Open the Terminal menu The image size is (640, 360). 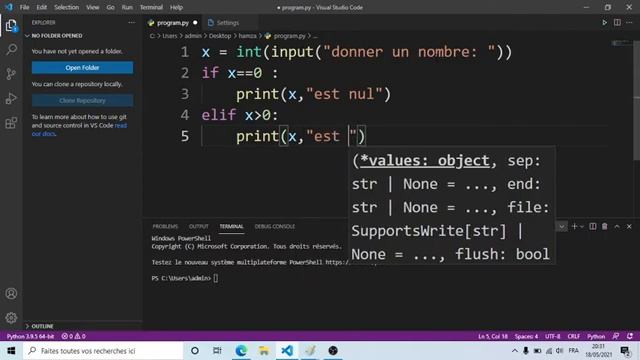click(151, 7)
